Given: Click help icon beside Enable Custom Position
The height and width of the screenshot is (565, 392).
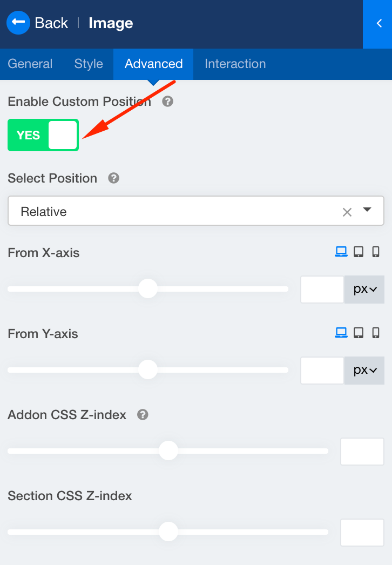Looking at the screenshot, I should click(x=168, y=102).
